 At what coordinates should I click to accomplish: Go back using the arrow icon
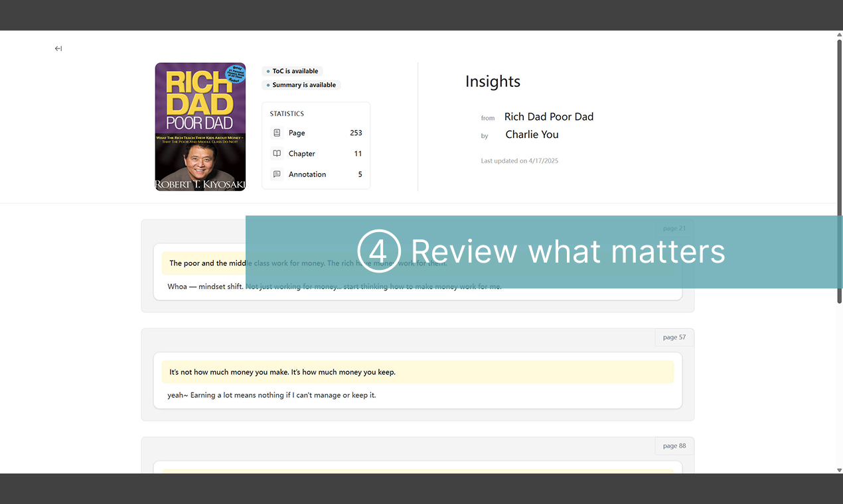coord(58,48)
